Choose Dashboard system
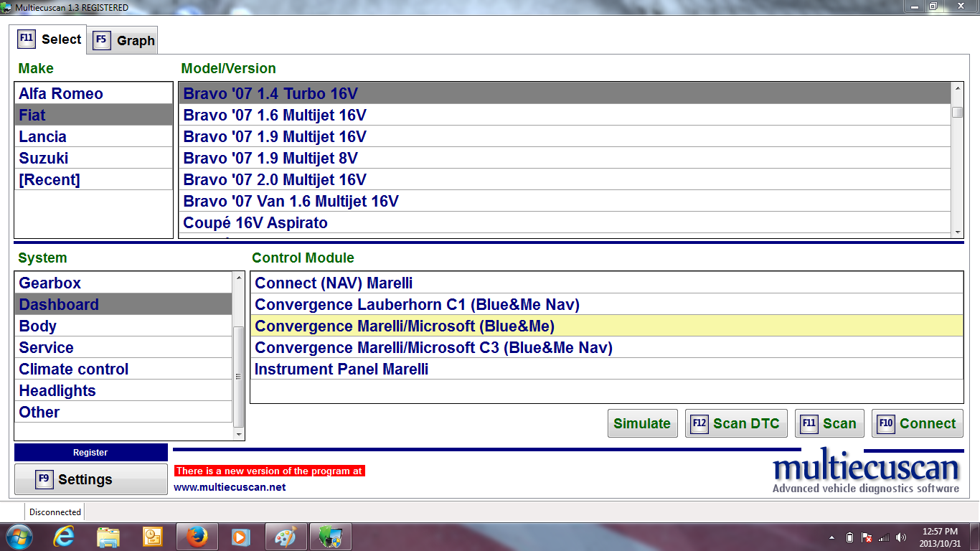The height and width of the screenshot is (551, 980). (123, 304)
